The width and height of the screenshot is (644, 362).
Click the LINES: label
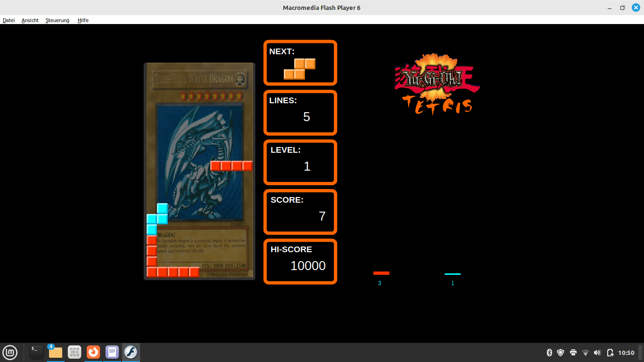click(283, 100)
